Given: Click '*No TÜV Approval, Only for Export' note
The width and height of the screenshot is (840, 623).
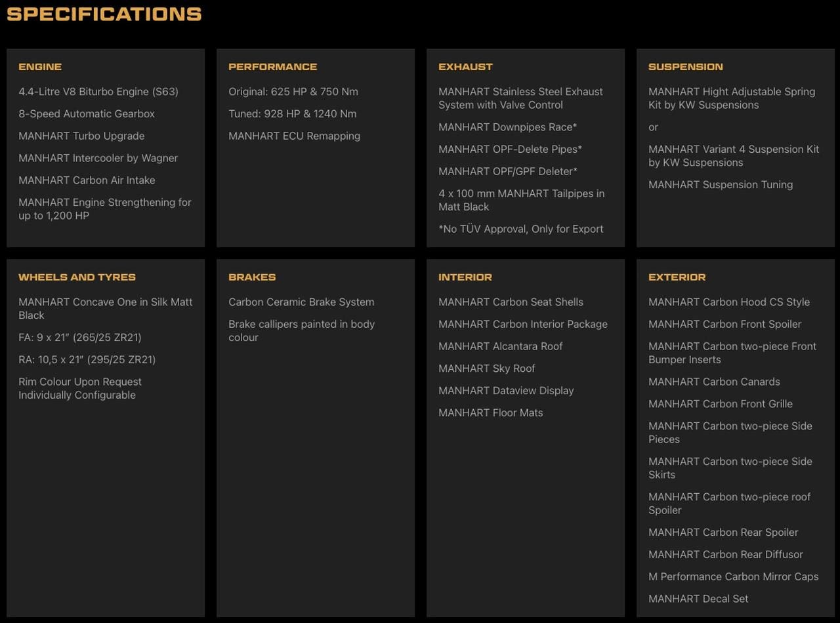Looking at the screenshot, I should tap(521, 229).
